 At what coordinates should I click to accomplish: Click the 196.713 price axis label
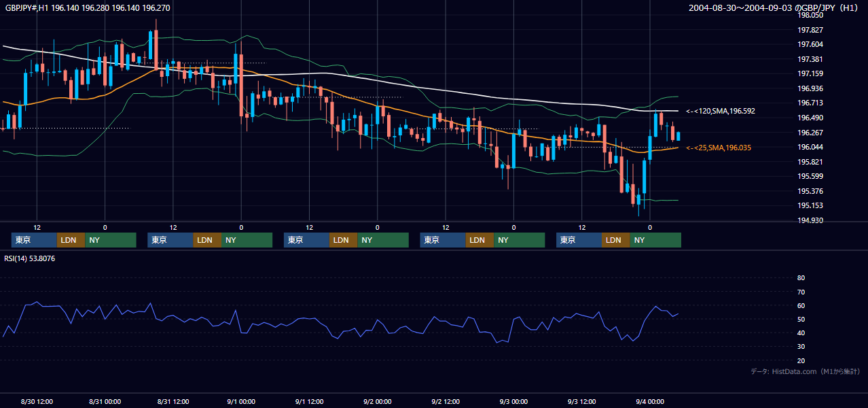pyautogui.click(x=810, y=103)
